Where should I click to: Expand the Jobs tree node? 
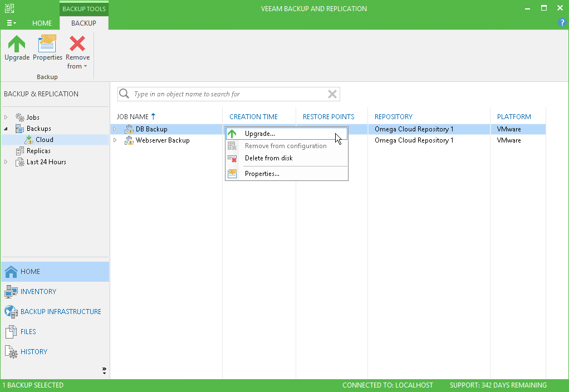[6, 117]
